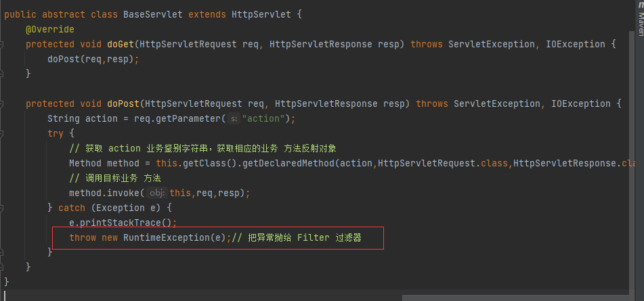The width and height of the screenshot is (644, 301).
Task: Open the Maven tool window tab
Action: point(639,19)
